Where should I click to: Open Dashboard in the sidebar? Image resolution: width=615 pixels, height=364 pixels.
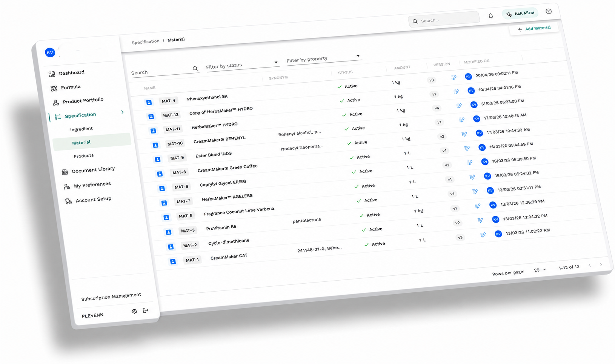tap(66, 73)
